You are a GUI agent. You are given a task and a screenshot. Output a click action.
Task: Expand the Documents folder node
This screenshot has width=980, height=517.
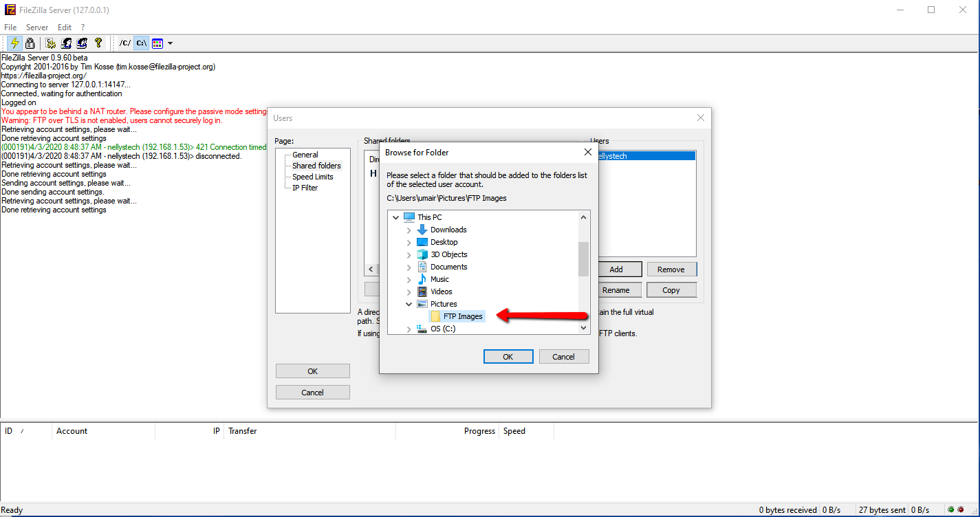[409, 267]
